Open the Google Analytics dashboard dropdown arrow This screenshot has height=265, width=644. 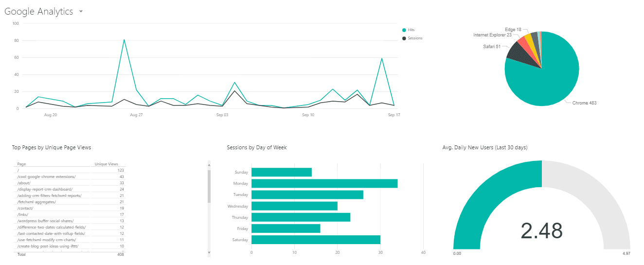coord(81,11)
